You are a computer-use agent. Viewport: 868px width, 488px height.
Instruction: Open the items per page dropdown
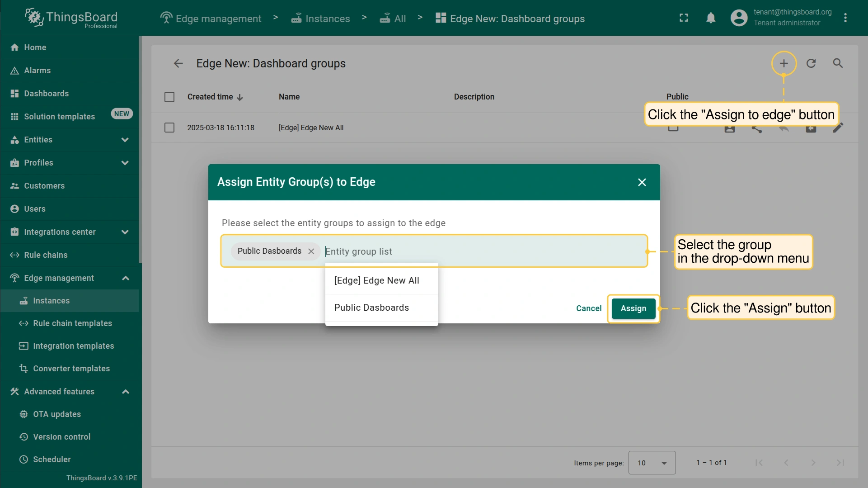(652, 463)
